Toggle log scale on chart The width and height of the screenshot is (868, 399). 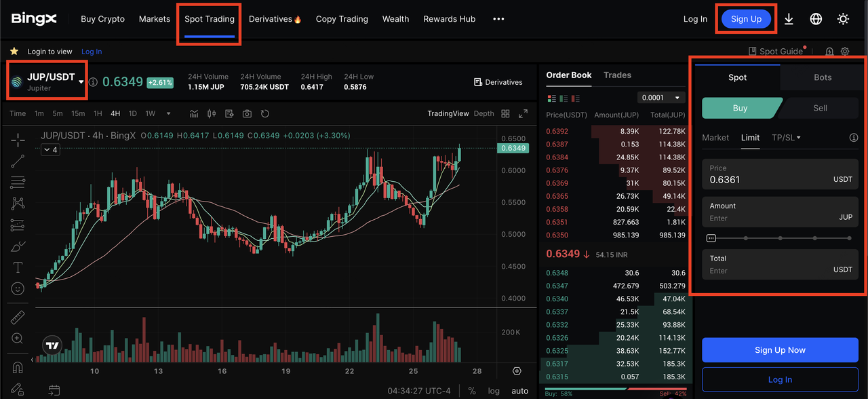[494, 391]
